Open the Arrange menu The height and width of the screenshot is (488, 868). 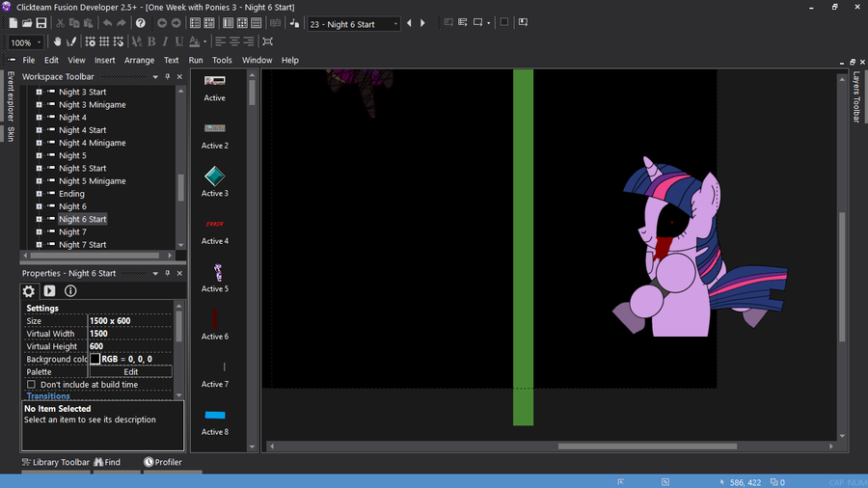point(140,61)
